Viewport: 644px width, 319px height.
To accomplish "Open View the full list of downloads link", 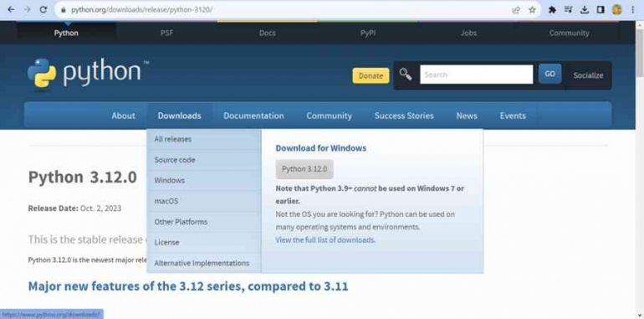I will 325,239.
